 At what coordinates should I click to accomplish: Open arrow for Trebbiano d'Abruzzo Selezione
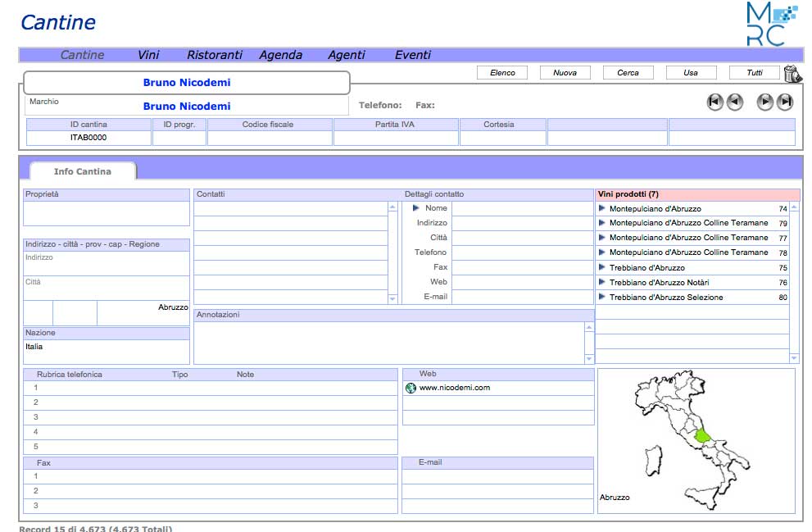pos(601,297)
